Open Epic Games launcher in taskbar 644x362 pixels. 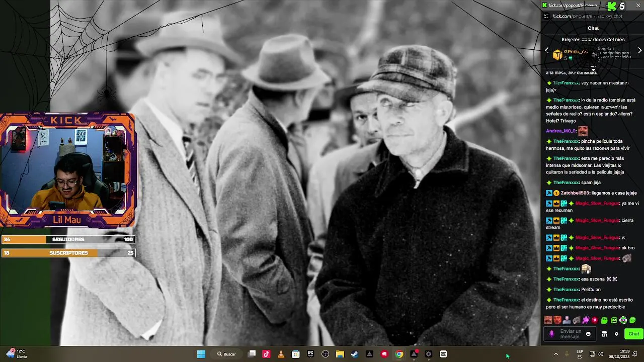click(310, 354)
